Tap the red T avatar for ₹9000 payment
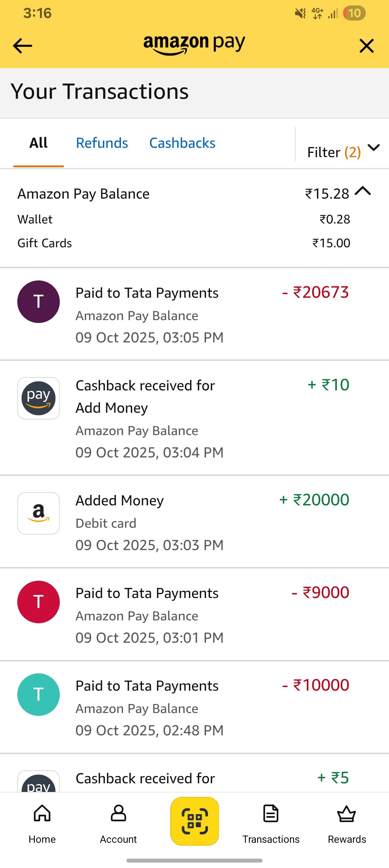 tap(39, 602)
